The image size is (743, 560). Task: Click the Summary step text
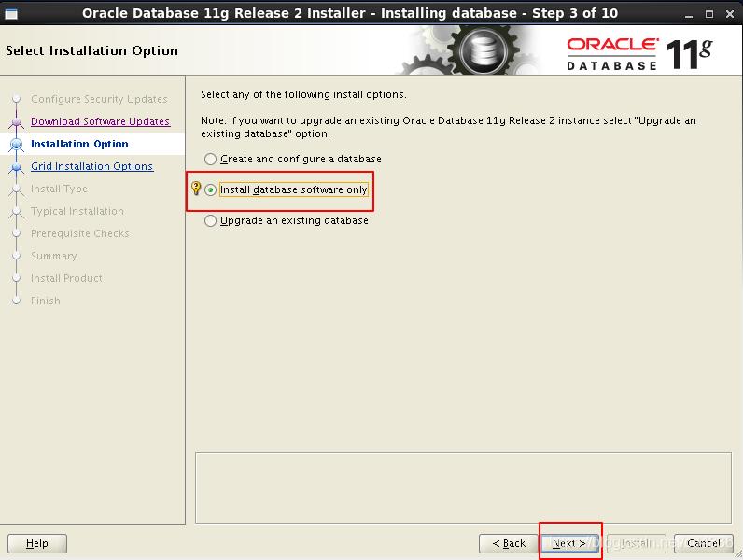click(x=53, y=256)
